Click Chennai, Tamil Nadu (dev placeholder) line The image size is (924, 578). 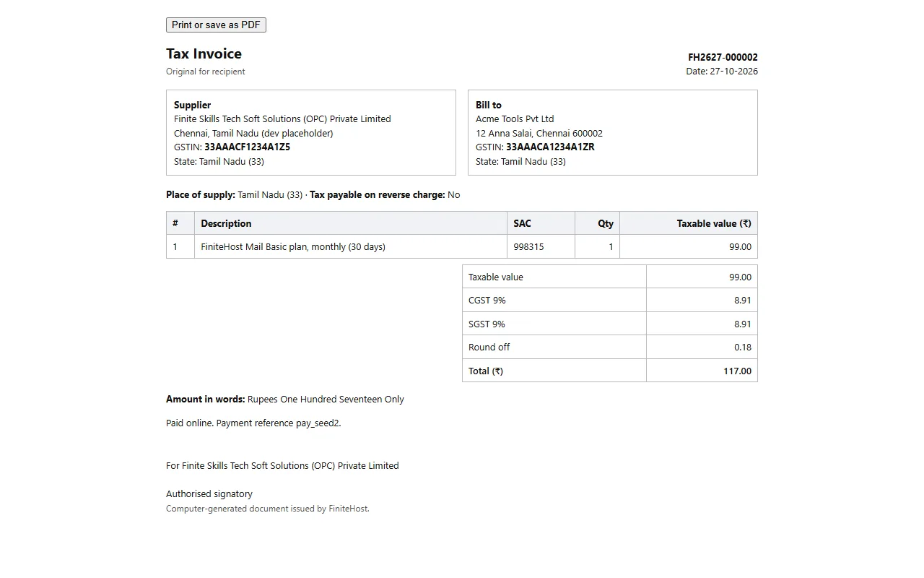[253, 133]
